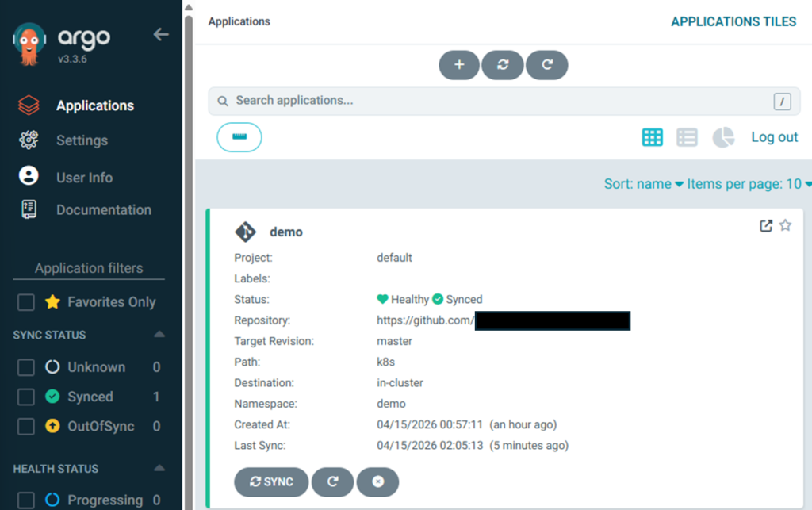
Task: Click the delete icon on demo card
Action: (x=377, y=481)
